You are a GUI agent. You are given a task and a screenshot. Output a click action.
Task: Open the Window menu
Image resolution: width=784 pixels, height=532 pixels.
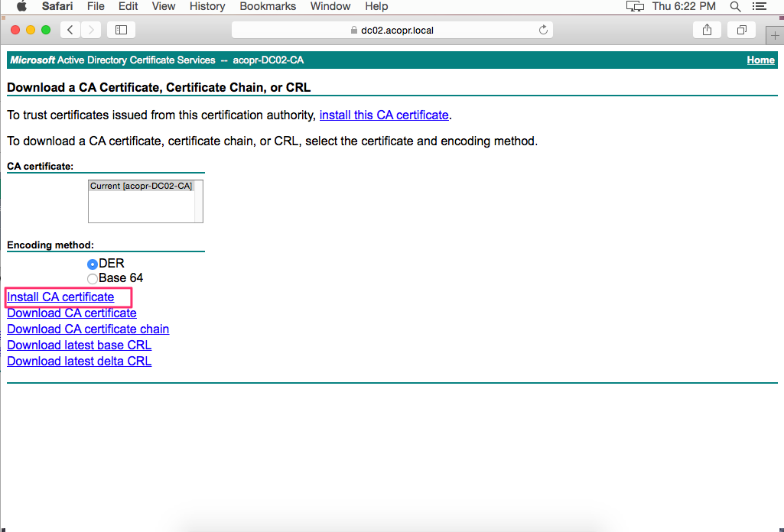pos(330,6)
